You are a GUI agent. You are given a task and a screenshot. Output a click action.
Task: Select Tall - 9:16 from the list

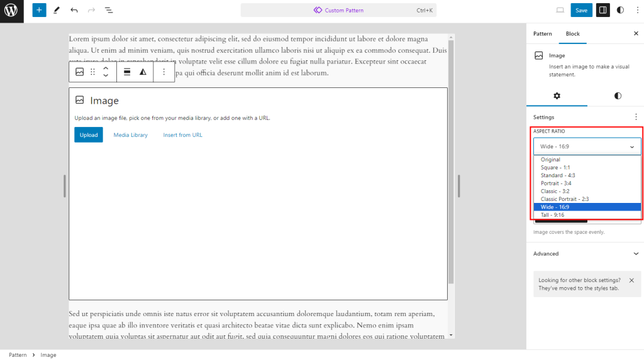[552, 215]
